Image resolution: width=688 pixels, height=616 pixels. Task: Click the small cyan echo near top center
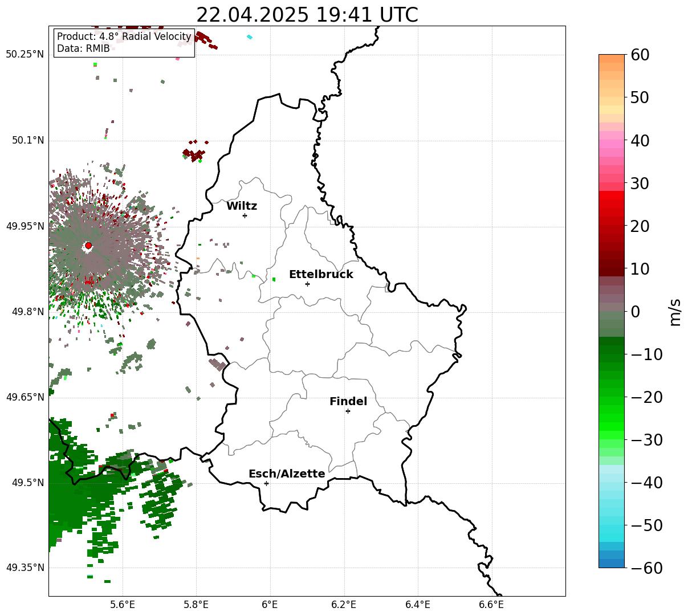pos(250,37)
